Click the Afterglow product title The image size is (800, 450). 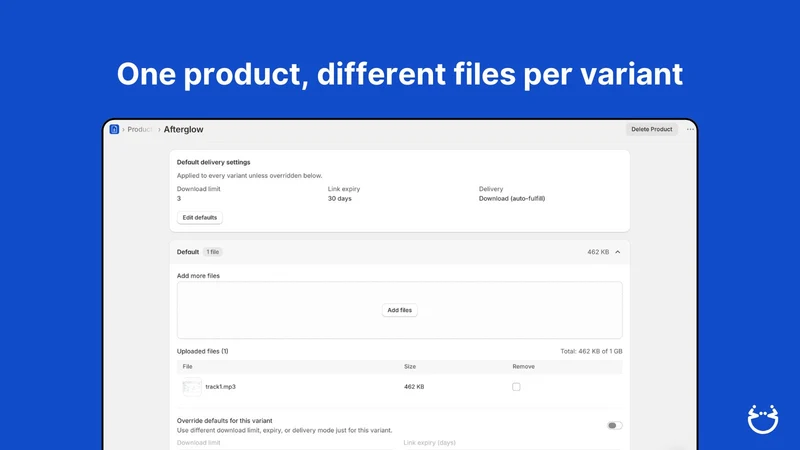[x=183, y=130]
